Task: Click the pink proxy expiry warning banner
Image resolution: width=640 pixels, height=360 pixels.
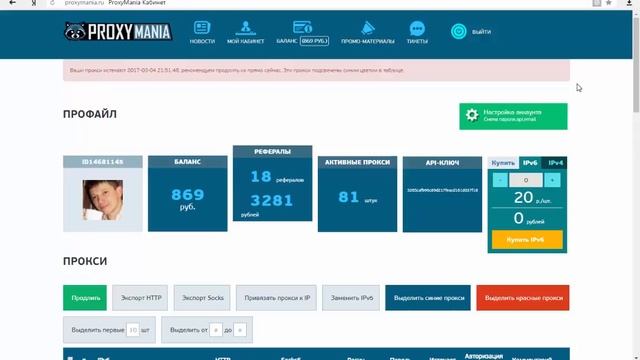Action: pos(316,70)
